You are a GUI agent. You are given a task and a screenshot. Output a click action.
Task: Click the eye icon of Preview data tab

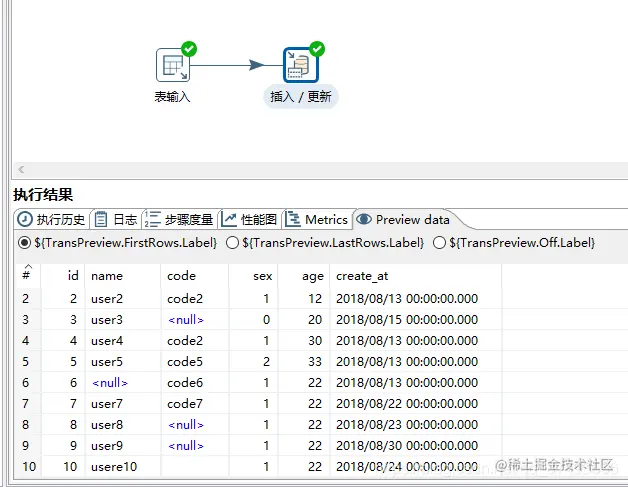(364, 219)
